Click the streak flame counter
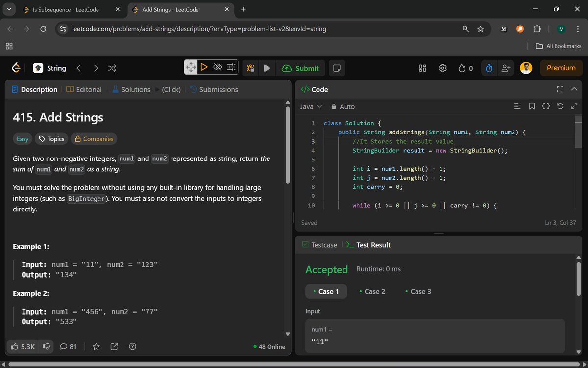 click(x=465, y=68)
